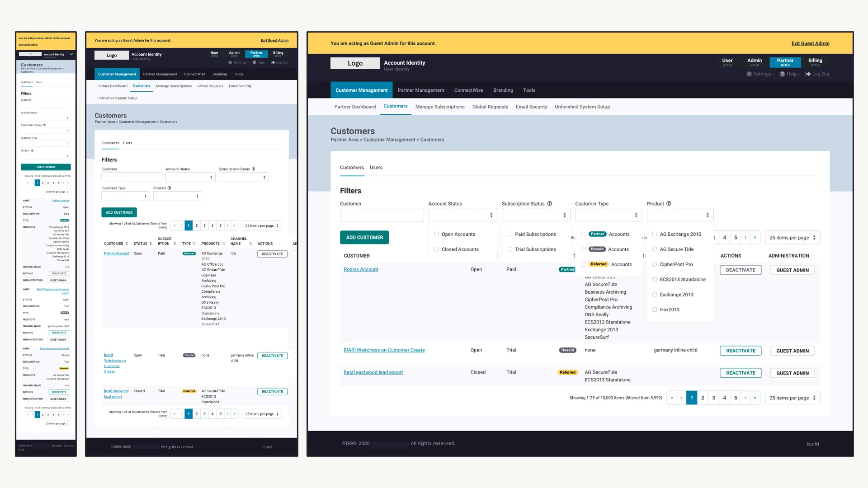Tick the Paid Subscriptions checkbox
The height and width of the screenshot is (488, 868).
pyautogui.click(x=510, y=235)
